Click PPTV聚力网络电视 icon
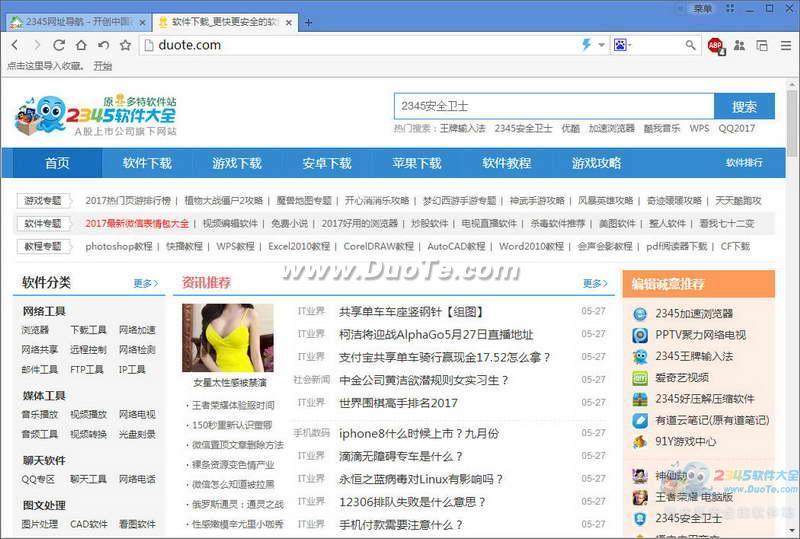Viewport: 800px width, 539px height. 640,335
